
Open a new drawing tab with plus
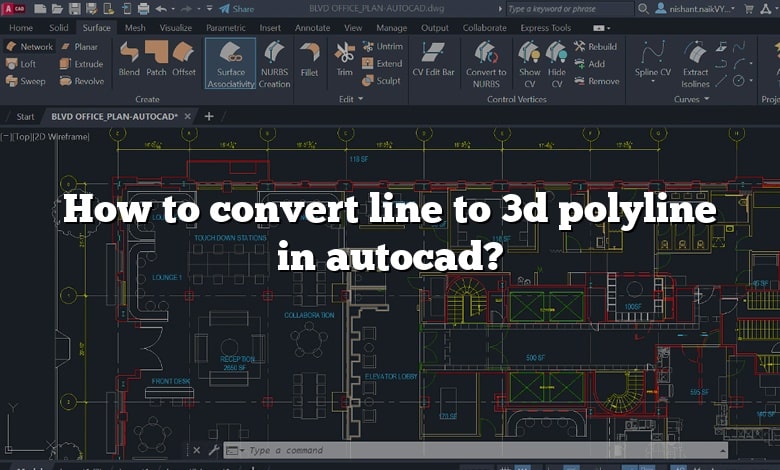point(209,116)
